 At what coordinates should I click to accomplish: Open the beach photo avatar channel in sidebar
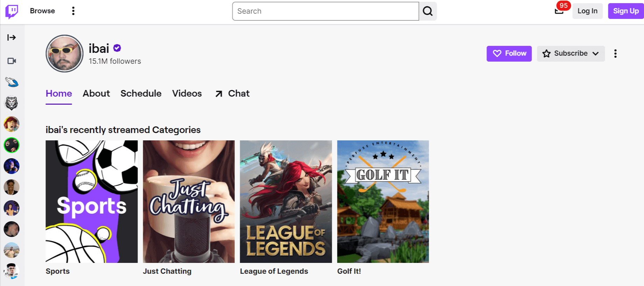(12, 250)
